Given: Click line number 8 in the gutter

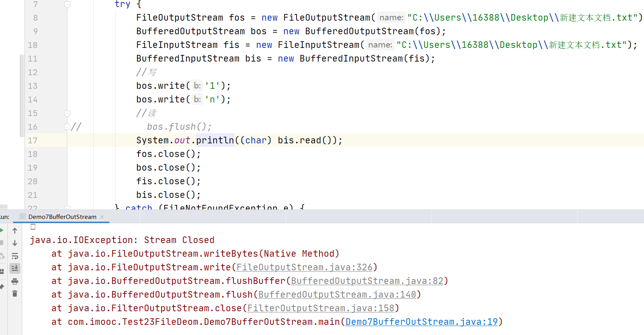Looking at the screenshot, I should [35, 18].
